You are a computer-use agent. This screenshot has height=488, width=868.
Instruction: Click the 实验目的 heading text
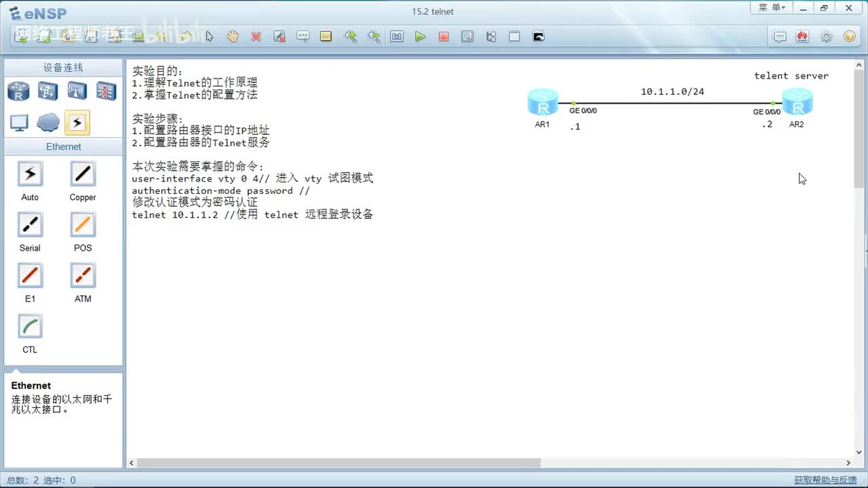[157, 71]
